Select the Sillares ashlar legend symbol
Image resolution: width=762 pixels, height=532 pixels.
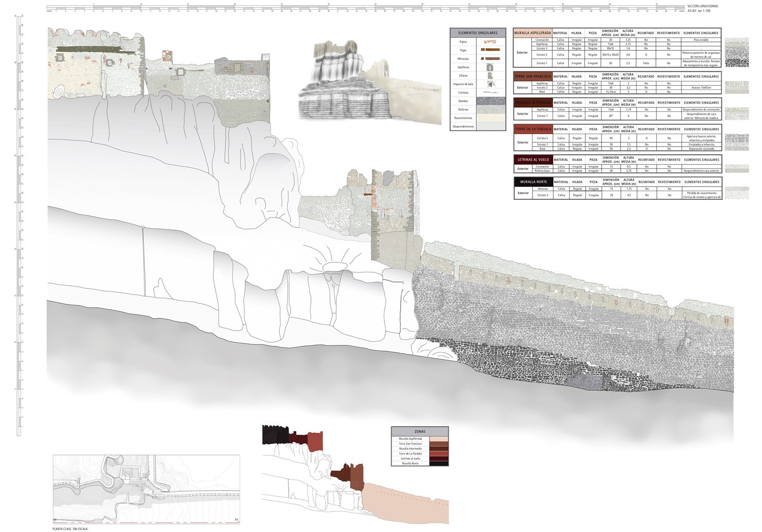pos(491,76)
